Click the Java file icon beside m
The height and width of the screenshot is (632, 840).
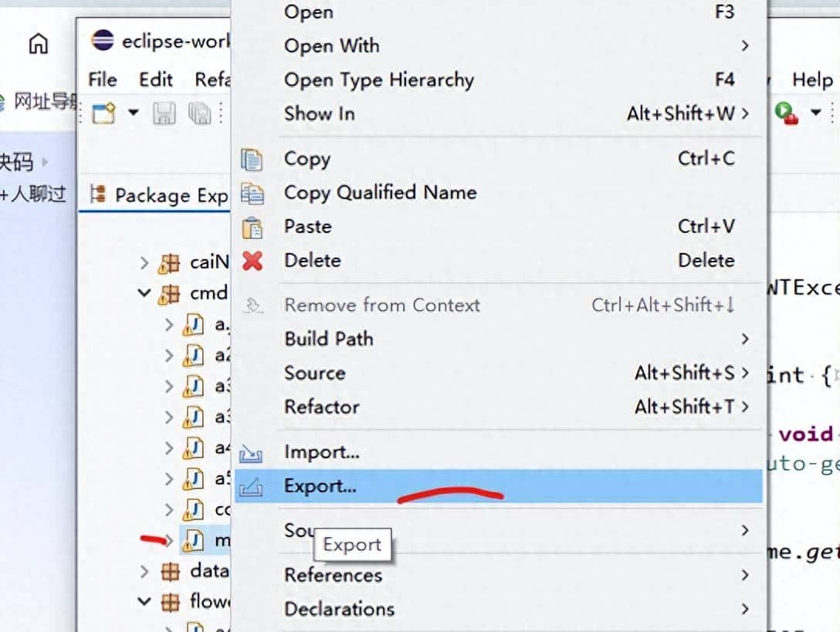[193, 540]
